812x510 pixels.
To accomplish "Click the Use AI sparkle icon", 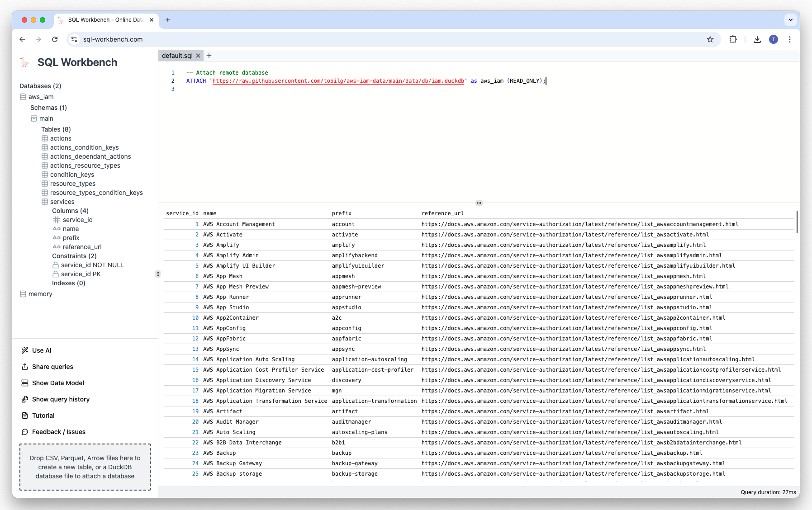I will coord(25,350).
